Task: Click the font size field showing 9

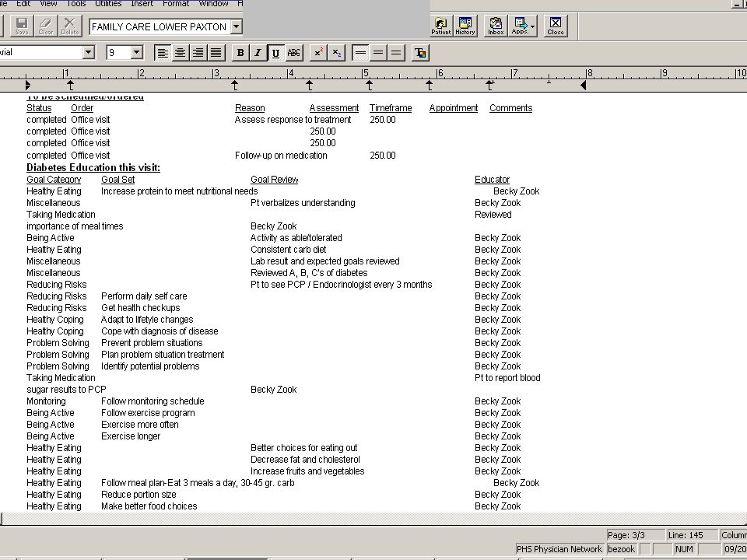Action: [x=118, y=52]
